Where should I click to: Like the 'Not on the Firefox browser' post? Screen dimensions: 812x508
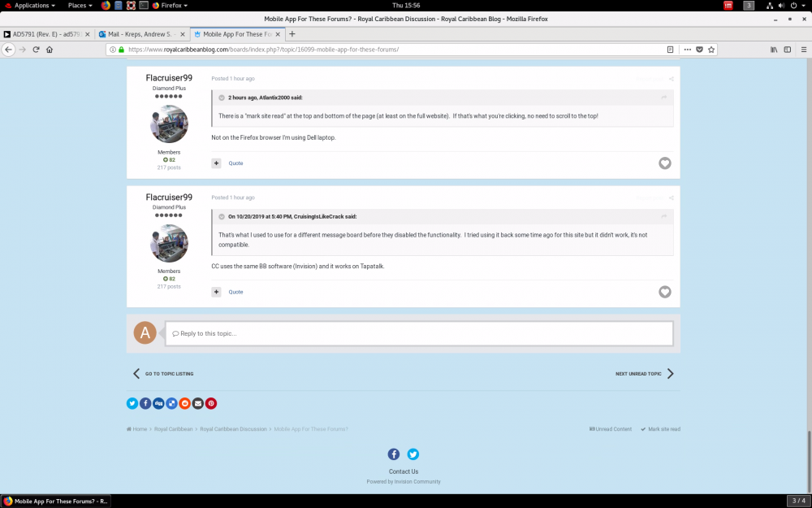click(665, 163)
